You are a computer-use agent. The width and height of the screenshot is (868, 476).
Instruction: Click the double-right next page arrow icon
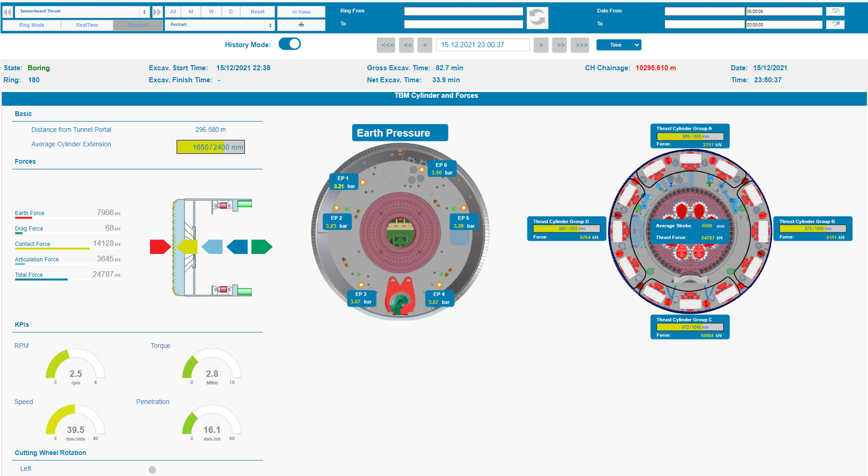tap(157, 11)
